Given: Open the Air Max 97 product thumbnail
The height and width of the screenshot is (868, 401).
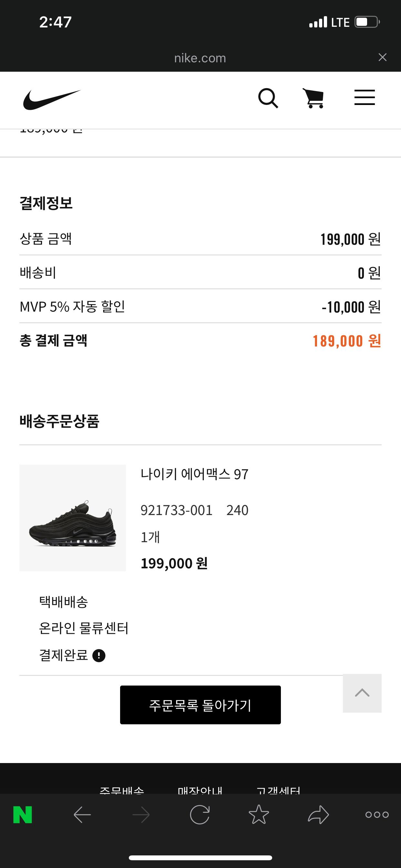Looking at the screenshot, I should (x=72, y=518).
